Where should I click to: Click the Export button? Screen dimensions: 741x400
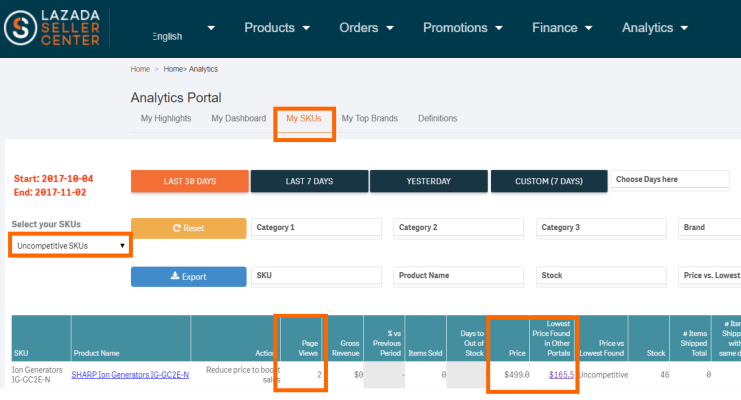(189, 277)
